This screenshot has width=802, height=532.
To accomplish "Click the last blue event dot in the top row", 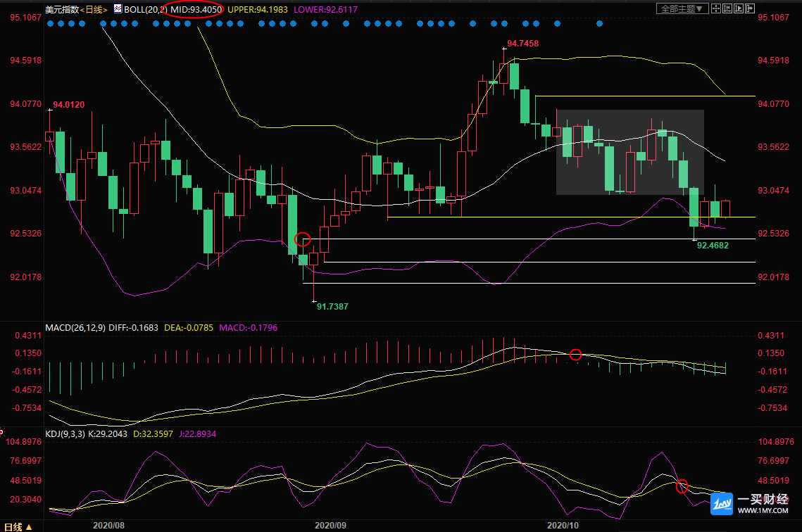I will pos(599,23).
